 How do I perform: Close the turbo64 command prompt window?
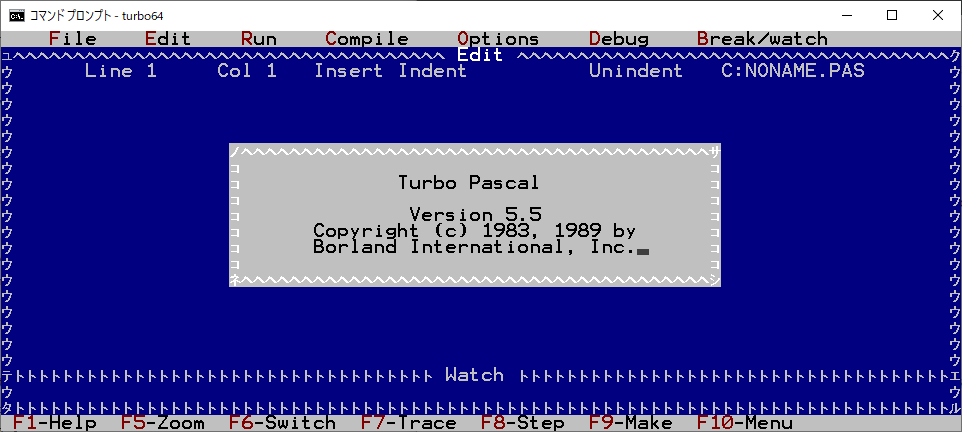click(x=938, y=15)
